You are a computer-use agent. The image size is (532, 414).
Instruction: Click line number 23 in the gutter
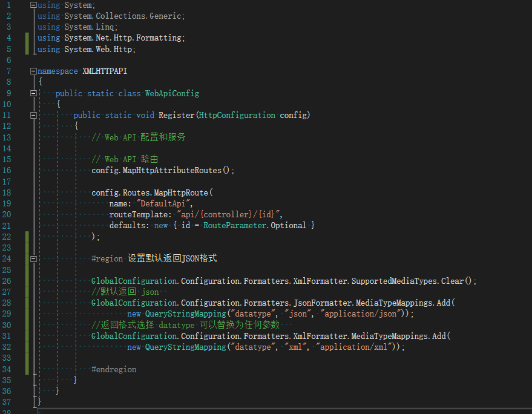coord(7,248)
